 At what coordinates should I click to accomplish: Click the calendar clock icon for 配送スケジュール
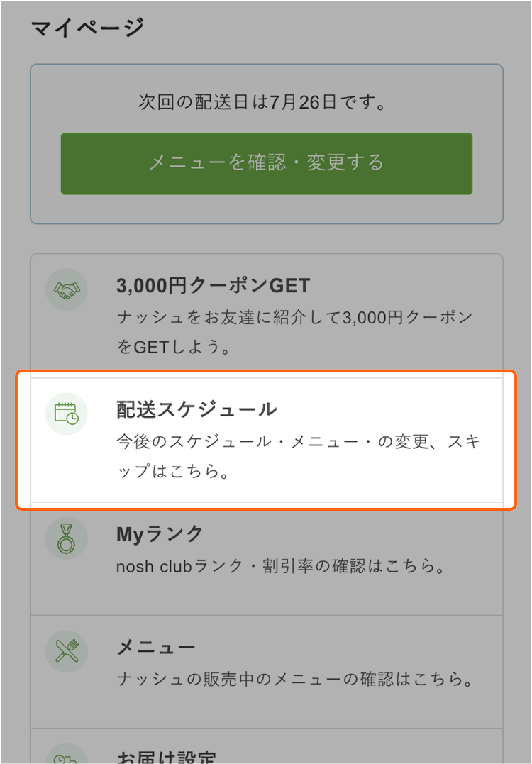click(x=66, y=414)
